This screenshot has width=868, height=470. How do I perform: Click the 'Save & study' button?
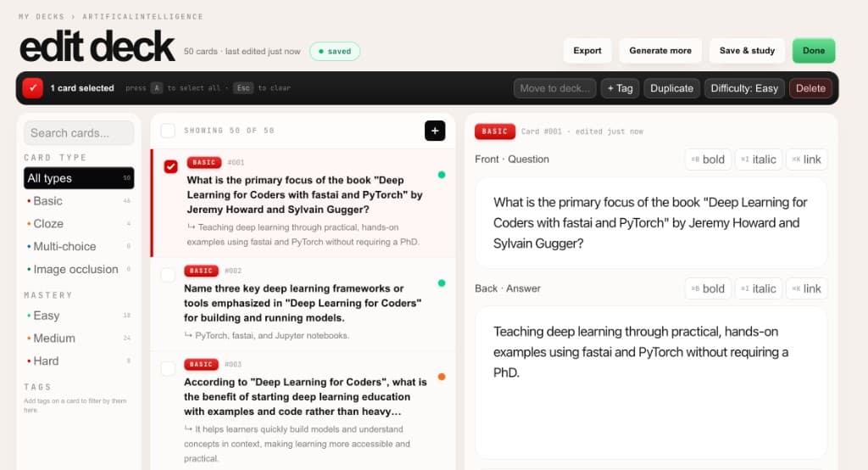[x=747, y=50]
